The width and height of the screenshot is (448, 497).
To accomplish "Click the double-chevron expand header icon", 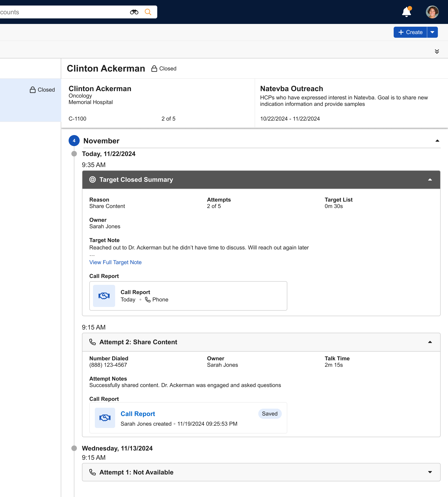I will coord(437,51).
